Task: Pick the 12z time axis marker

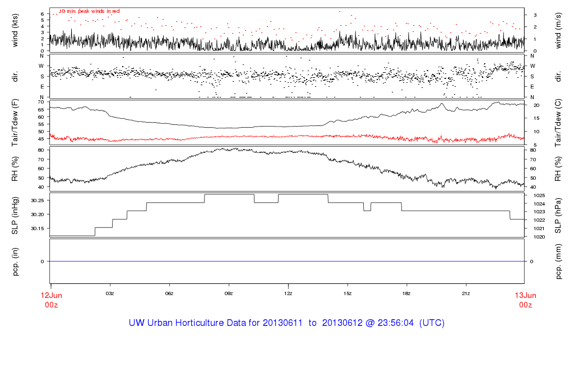Action: 288,293
